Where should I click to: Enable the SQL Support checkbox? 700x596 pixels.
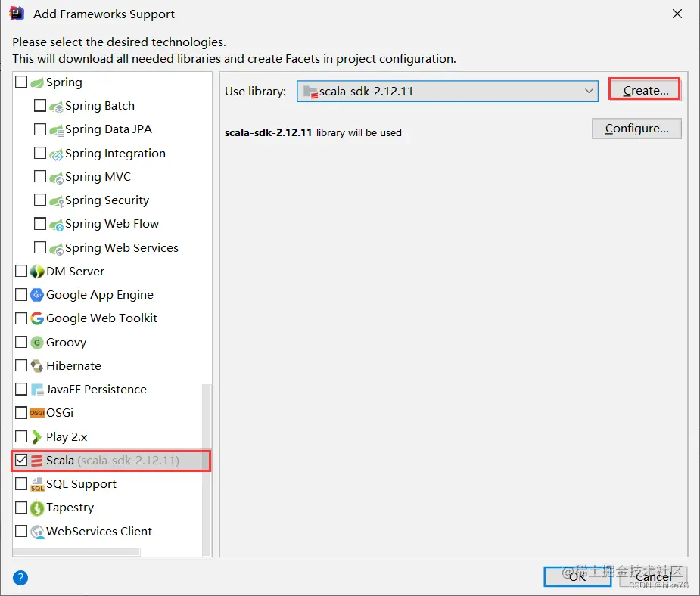(21, 483)
